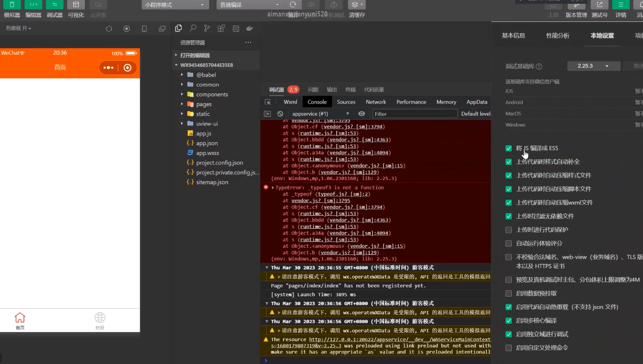This screenshot has width=643, height=364.
Task: Open the 小程序模式 mode dropdown
Action: click(x=176, y=5)
